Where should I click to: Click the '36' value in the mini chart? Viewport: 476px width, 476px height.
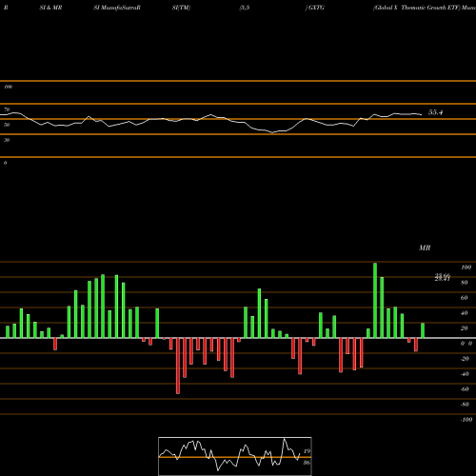click(x=307, y=463)
